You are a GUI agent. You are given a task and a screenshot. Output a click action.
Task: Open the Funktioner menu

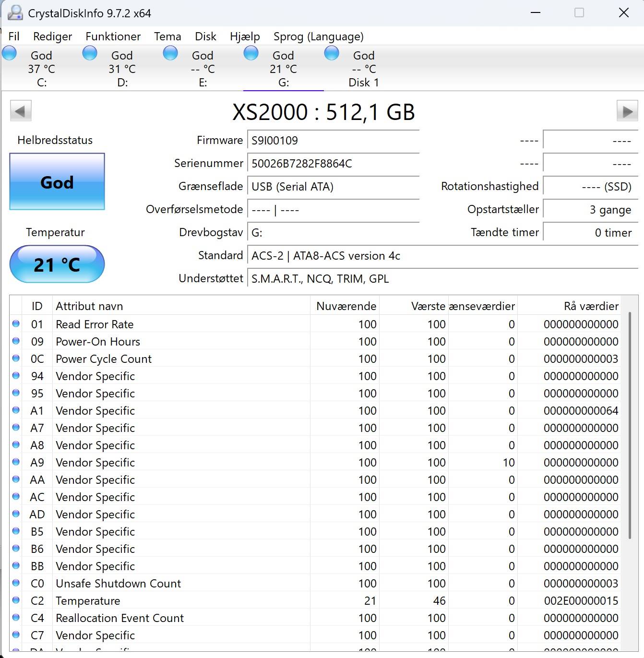[x=113, y=36]
